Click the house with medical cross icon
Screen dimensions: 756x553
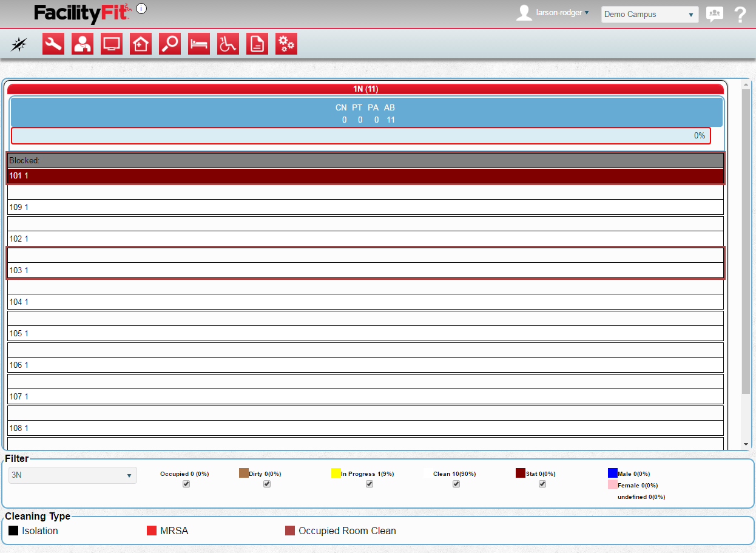(141, 44)
